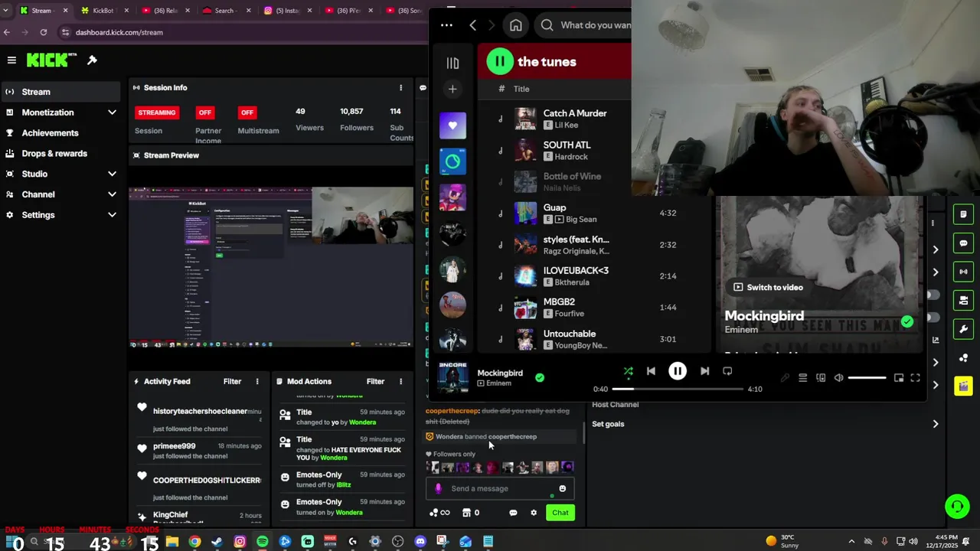Image resolution: width=980 pixels, height=551 pixels.
Task: Open Kick hamburger menu
Action: coord(11,60)
